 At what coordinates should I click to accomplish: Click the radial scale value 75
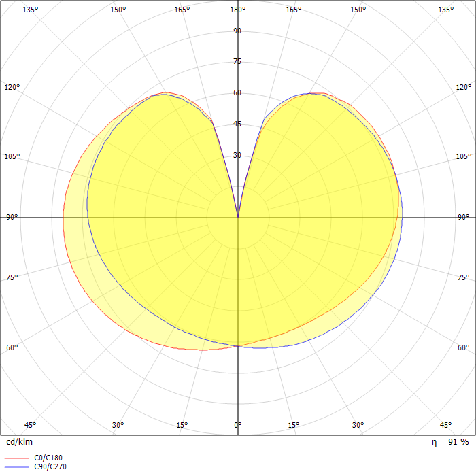point(237,61)
